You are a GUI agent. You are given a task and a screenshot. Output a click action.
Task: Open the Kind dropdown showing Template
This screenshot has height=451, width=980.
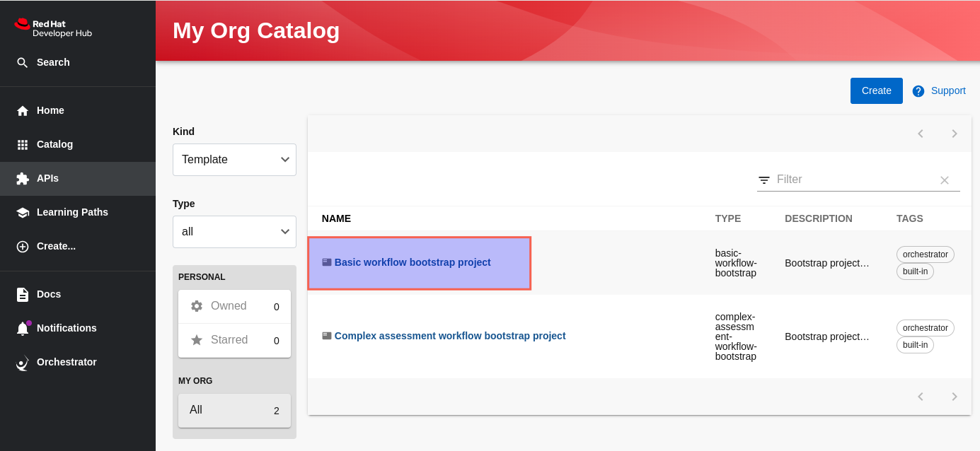click(234, 160)
